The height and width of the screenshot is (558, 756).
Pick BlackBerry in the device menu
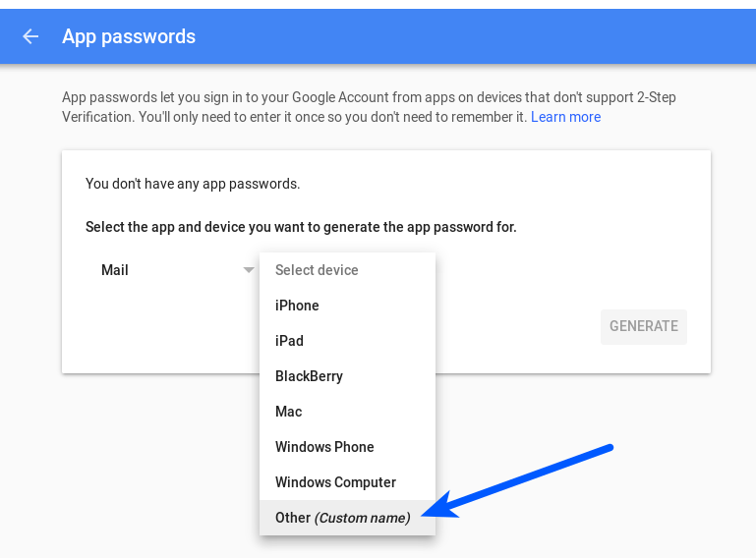point(309,376)
